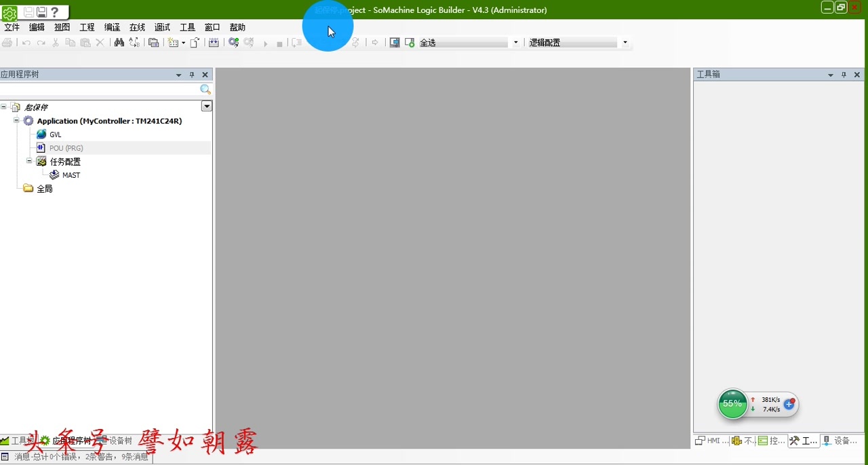The image size is (868, 465).
Task: Click the Redo arrow in toolbar
Action: [41, 42]
